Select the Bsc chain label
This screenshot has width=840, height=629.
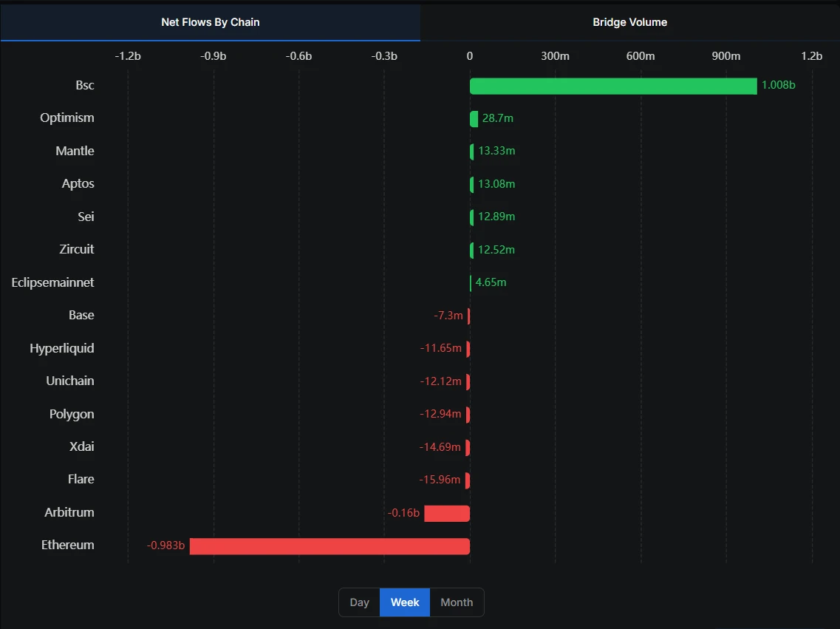click(84, 85)
